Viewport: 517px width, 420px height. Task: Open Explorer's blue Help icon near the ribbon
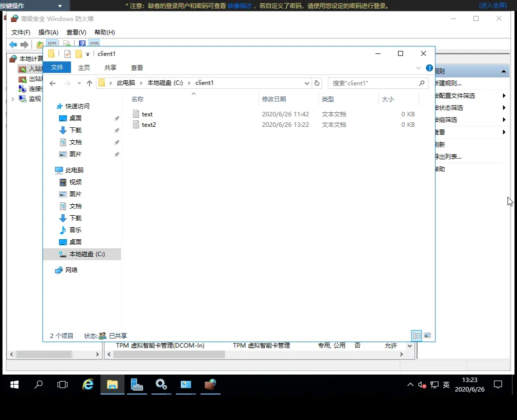[x=429, y=68]
